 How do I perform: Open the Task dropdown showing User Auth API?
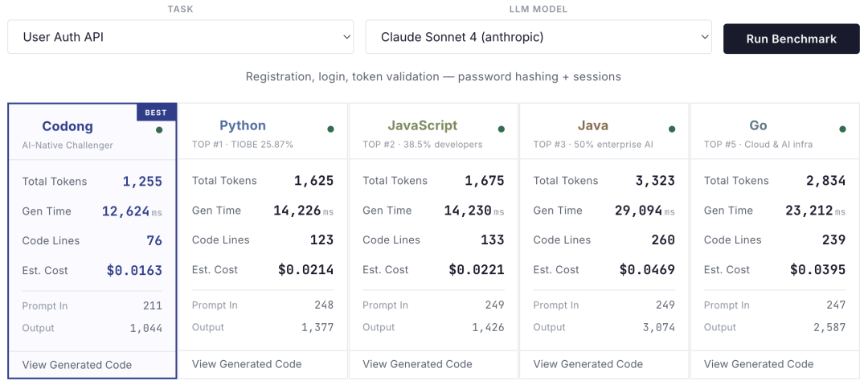pos(181,37)
